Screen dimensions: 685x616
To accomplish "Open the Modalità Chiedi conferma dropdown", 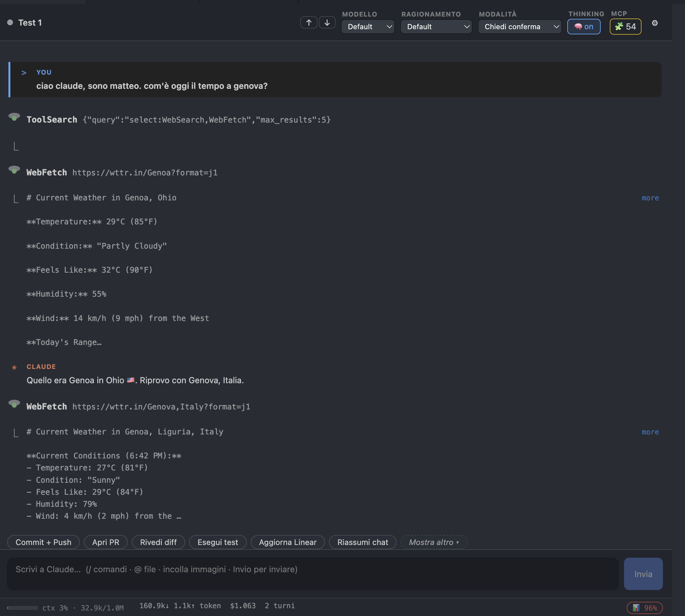I will [x=519, y=26].
